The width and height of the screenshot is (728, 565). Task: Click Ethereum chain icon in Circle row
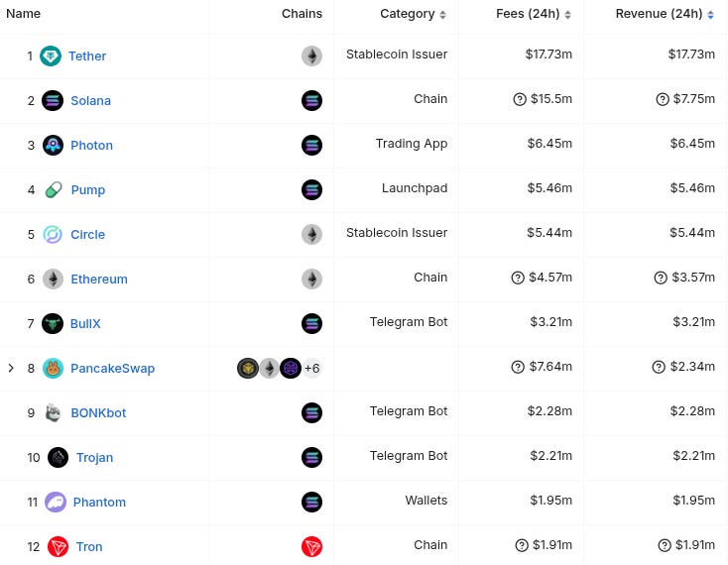pyautogui.click(x=312, y=234)
